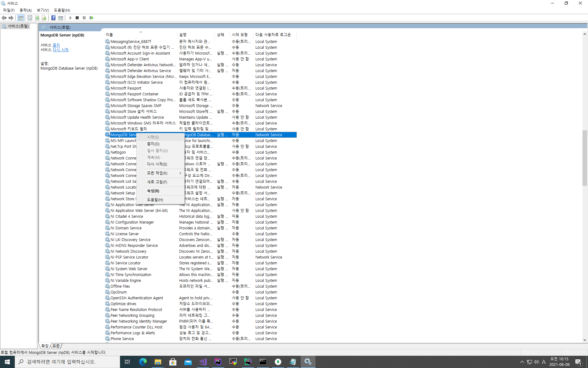The height and width of the screenshot is (368, 588).
Task: Open the Properties toolbar icon
Action: pos(30,18)
